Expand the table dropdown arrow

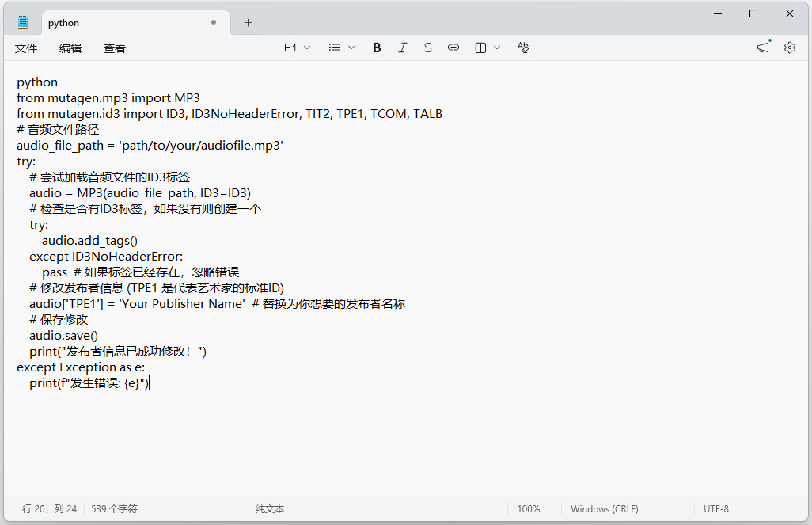tap(497, 48)
